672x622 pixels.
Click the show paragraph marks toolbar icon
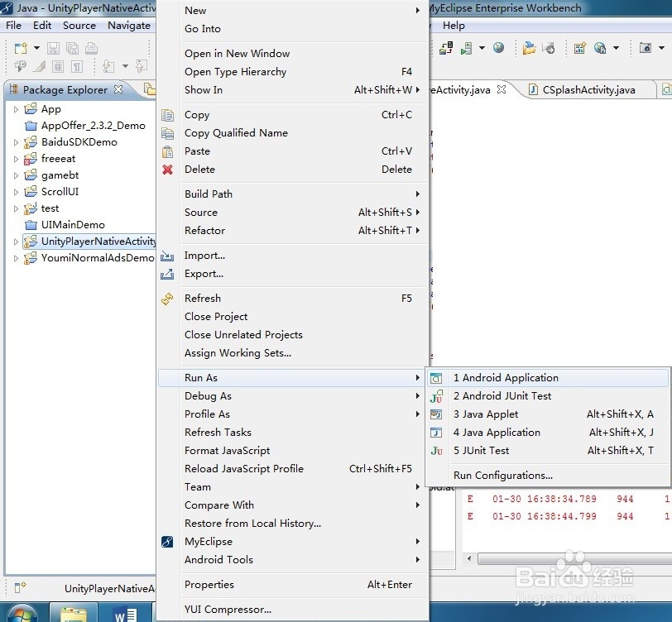pos(77,66)
